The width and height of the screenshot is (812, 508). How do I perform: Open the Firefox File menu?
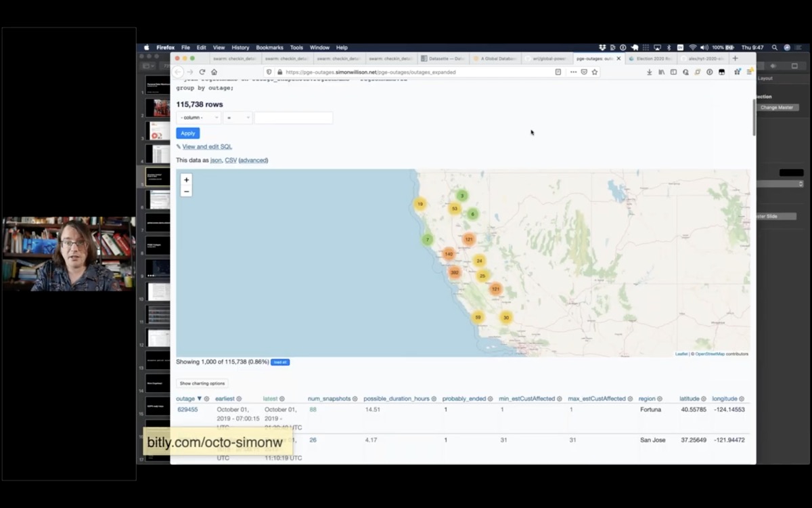[185, 47]
